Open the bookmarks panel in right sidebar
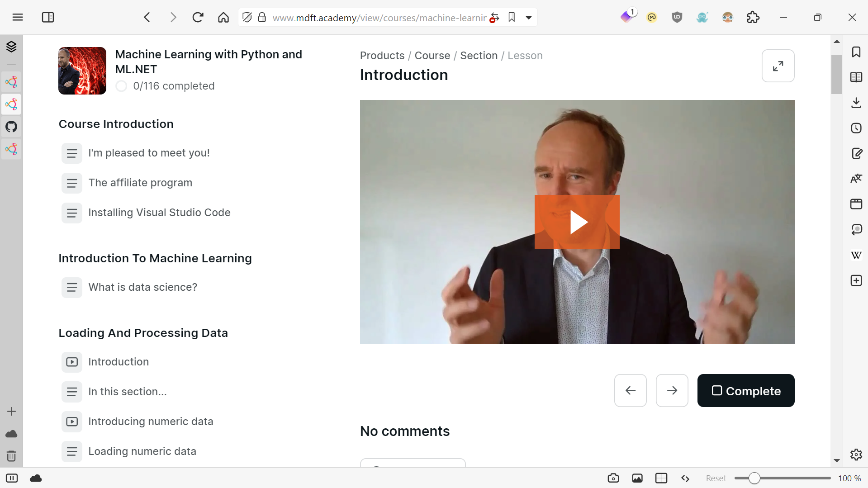The height and width of the screenshot is (488, 868). [x=856, y=52]
